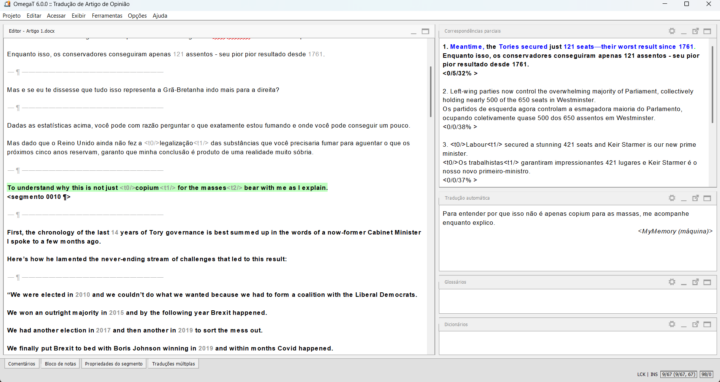
Task: Click the segment progress counter 9/67
Action: click(x=679, y=375)
